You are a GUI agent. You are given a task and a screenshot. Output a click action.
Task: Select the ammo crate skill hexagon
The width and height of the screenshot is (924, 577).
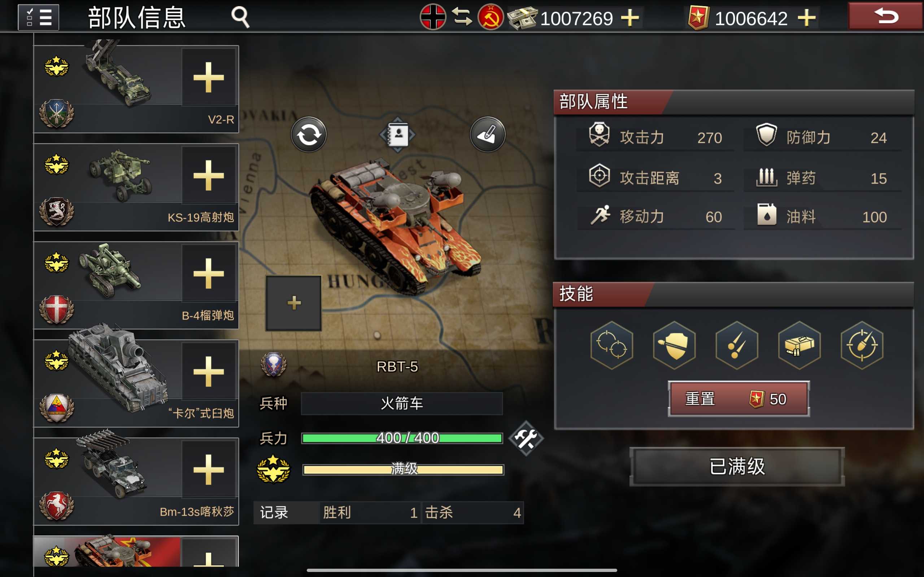click(799, 345)
